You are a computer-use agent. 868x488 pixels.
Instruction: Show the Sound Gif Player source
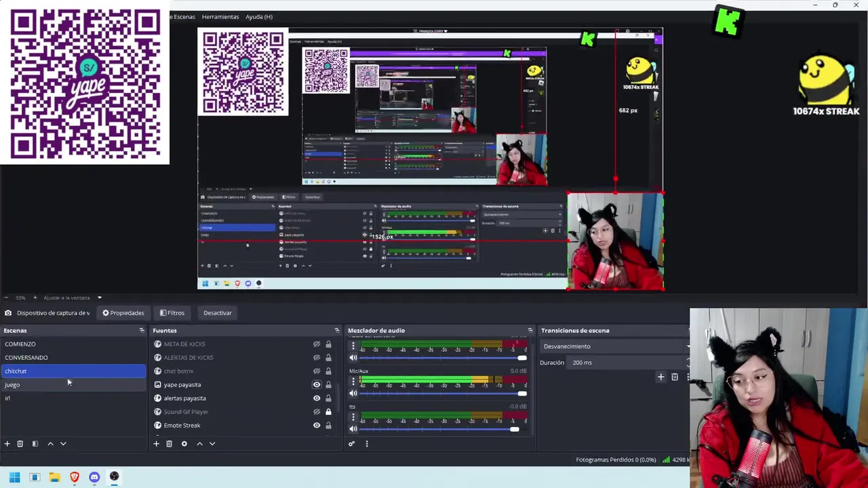[x=317, y=412]
